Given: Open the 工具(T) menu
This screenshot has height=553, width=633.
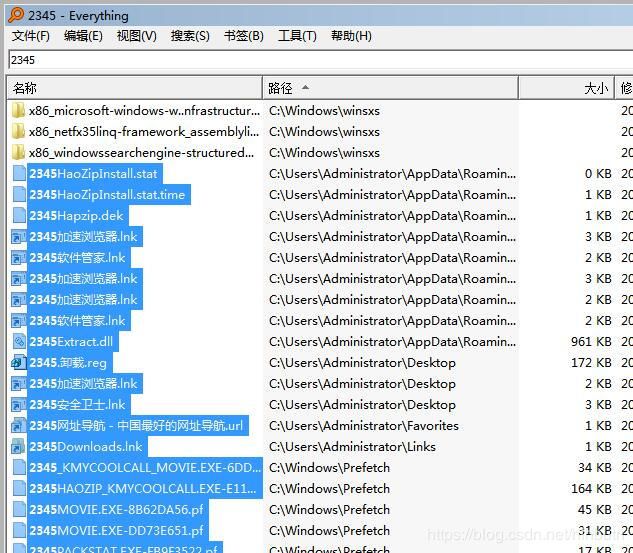Looking at the screenshot, I should [x=297, y=36].
